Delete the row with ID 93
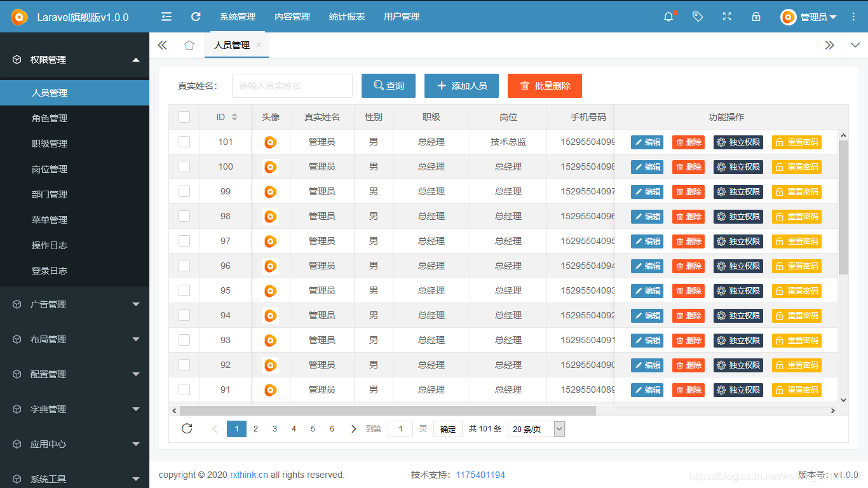 click(x=688, y=341)
